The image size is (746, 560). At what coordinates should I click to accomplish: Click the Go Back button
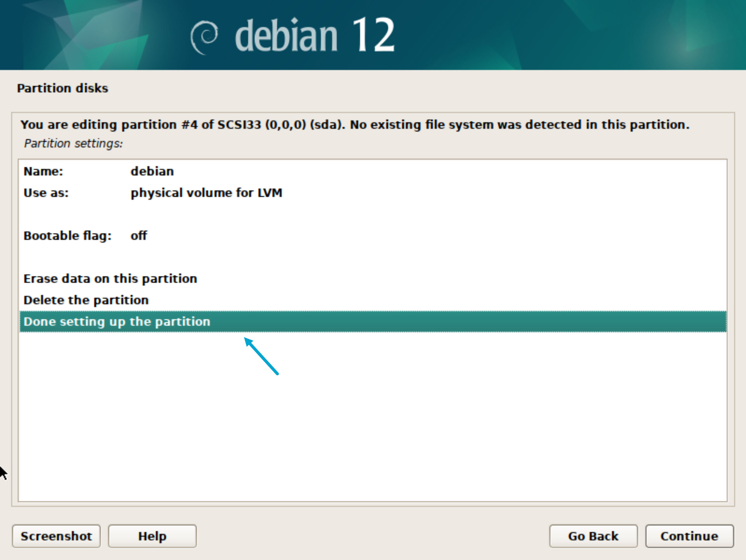coord(593,536)
